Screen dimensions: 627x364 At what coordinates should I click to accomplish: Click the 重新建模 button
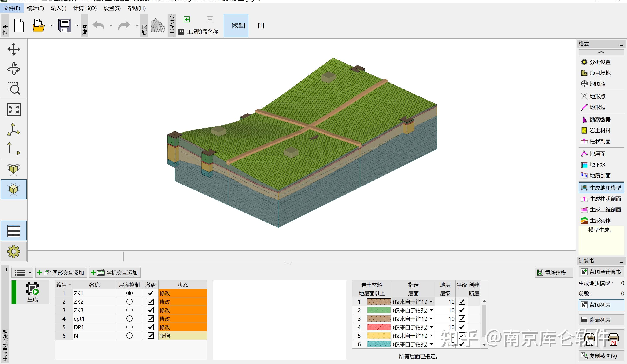[x=554, y=272]
